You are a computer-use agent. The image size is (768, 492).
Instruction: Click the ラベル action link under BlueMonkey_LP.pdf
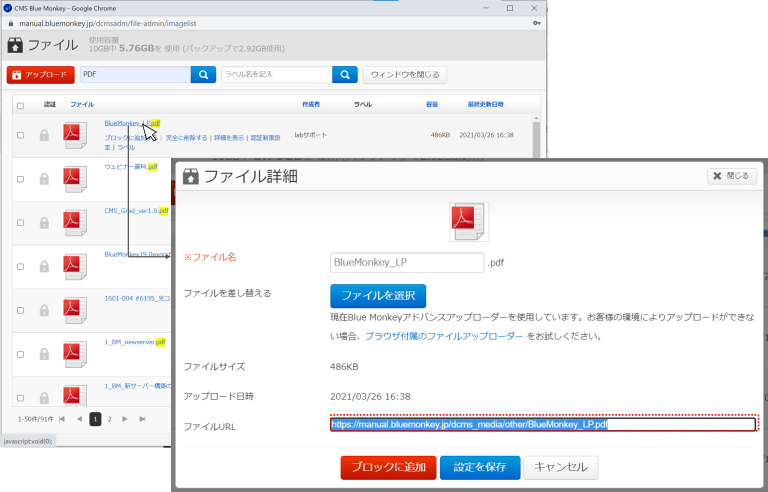pos(126,147)
